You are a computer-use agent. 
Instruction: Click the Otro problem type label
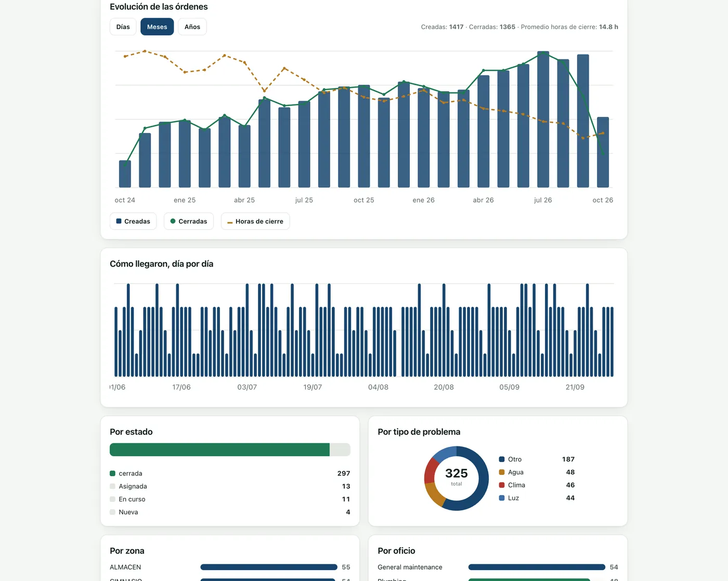(515, 459)
